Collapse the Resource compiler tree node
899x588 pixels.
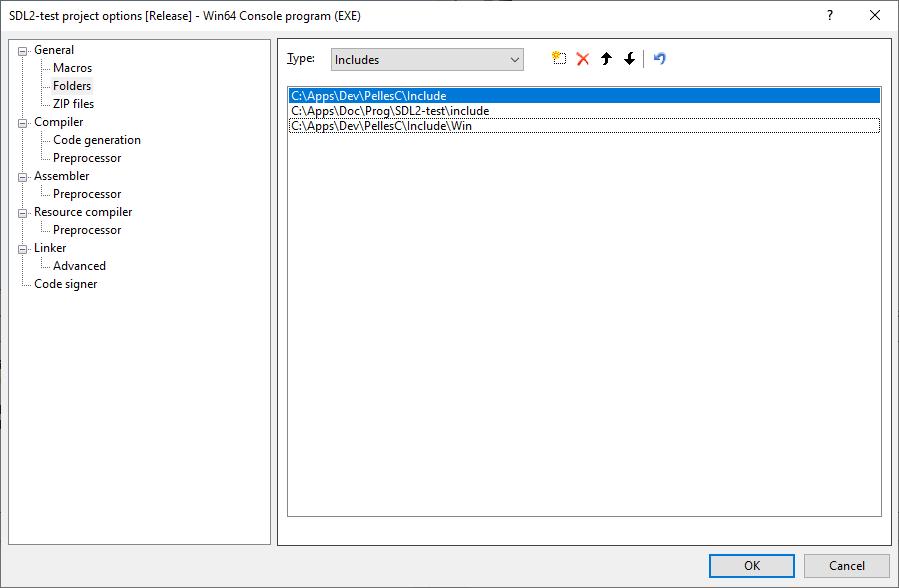[22, 213]
